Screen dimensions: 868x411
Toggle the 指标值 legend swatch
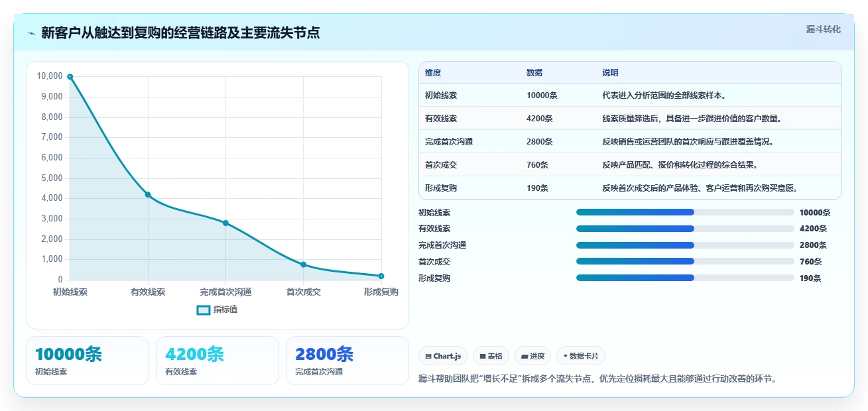[x=204, y=310]
